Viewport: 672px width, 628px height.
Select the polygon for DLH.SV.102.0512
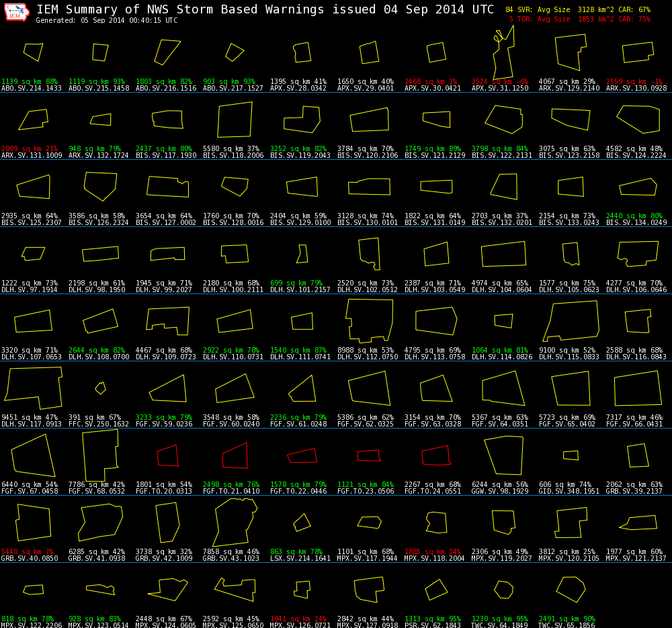tap(370, 254)
